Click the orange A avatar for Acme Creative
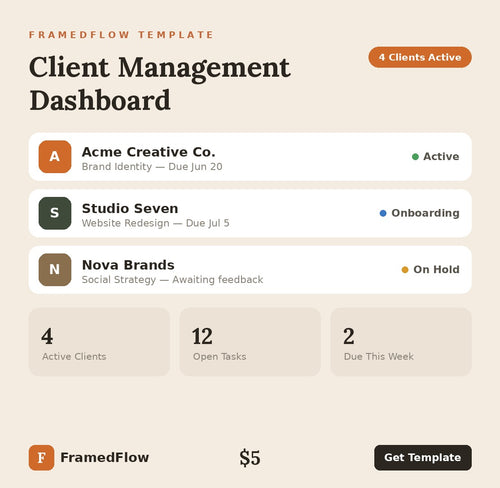The width and height of the screenshot is (500, 488). point(55,157)
